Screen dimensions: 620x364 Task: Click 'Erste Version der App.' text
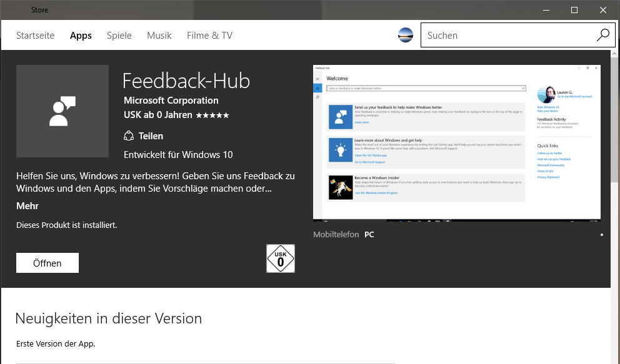pos(56,343)
